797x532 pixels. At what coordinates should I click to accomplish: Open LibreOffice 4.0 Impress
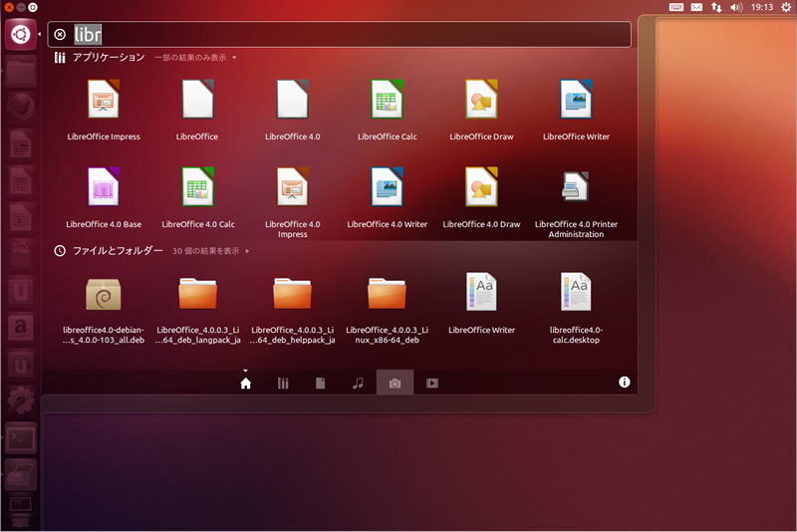(x=292, y=187)
